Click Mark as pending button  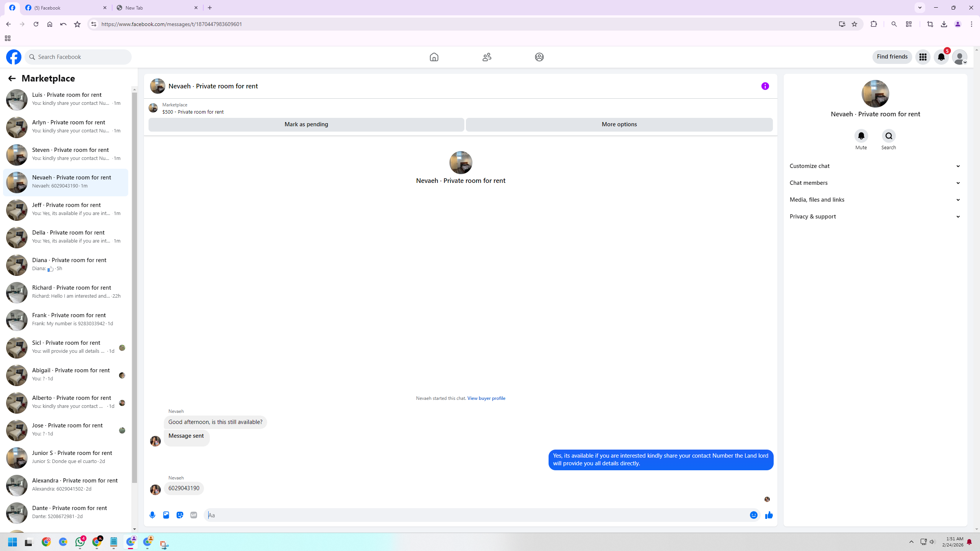(306, 124)
